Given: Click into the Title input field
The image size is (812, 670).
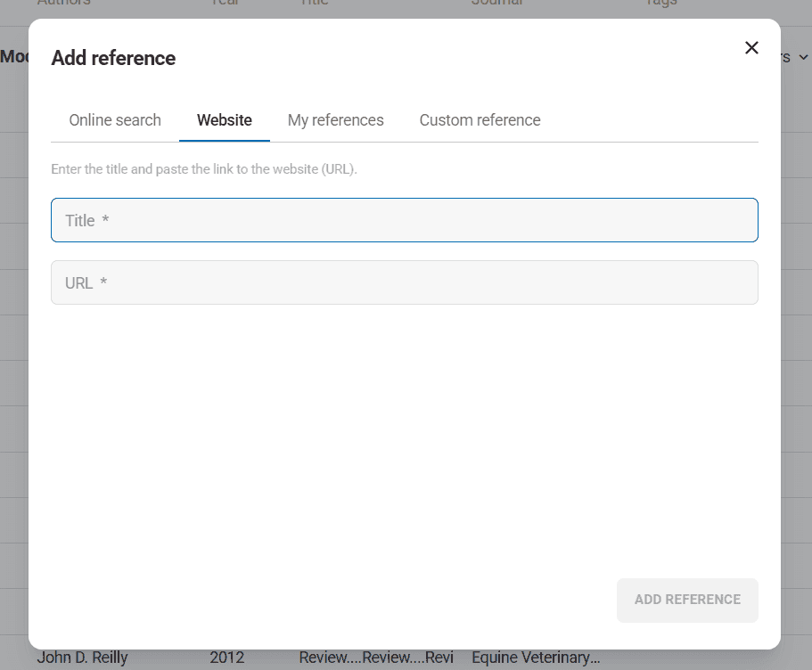Looking at the screenshot, I should (x=404, y=220).
